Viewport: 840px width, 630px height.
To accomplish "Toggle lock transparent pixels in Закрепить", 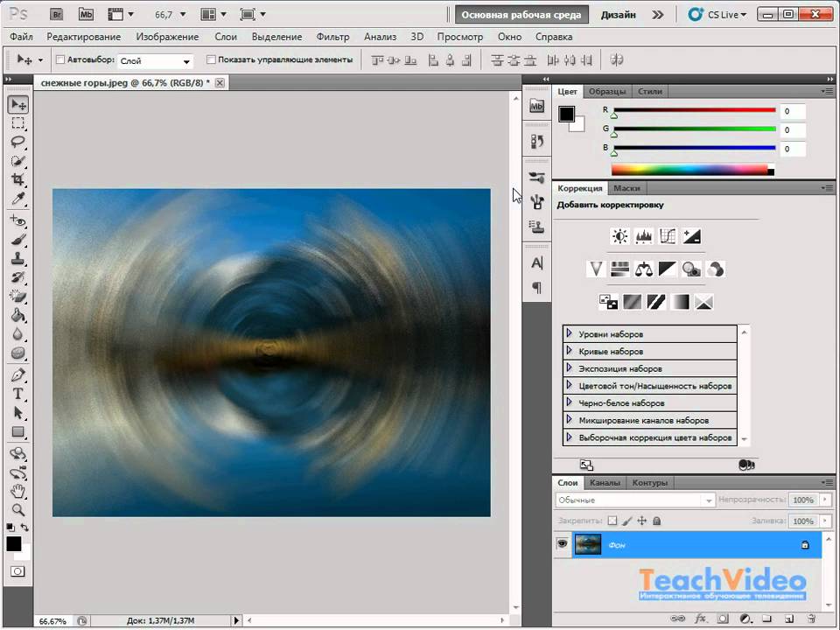I will click(612, 521).
